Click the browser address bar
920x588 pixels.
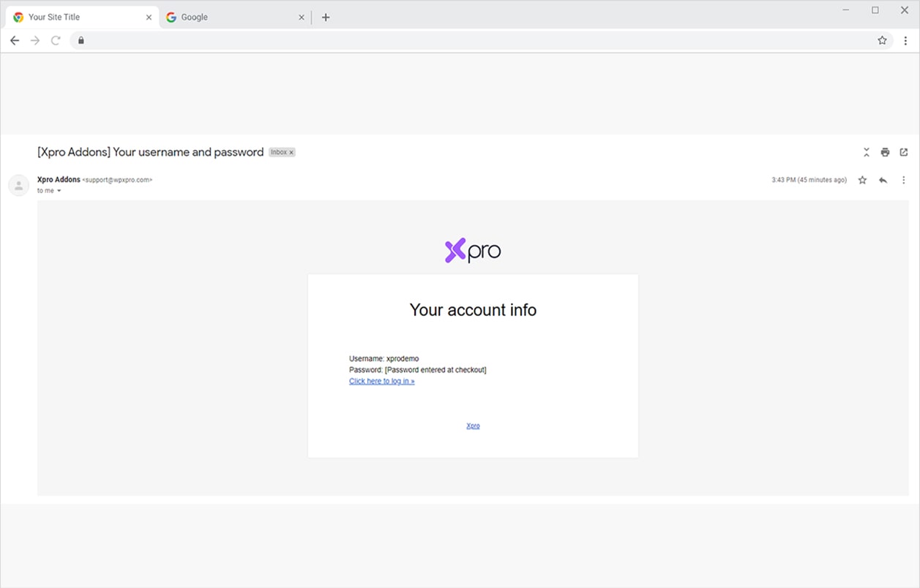(479, 40)
